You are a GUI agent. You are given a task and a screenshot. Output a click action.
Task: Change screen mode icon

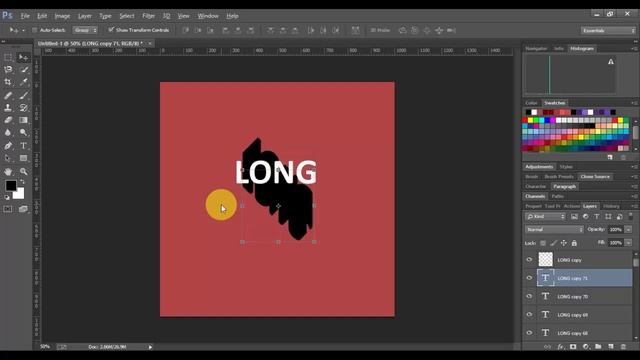23,209
